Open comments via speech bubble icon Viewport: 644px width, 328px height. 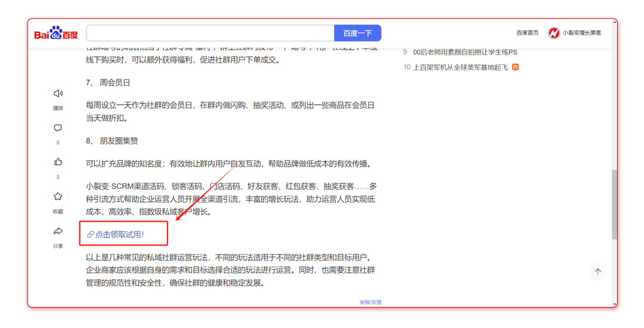click(58, 128)
